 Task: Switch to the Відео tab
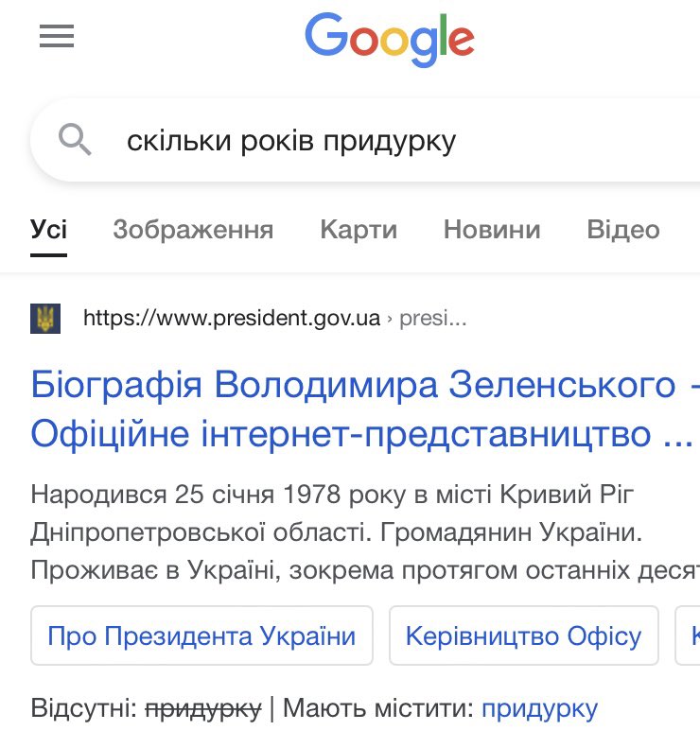click(x=623, y=229)
